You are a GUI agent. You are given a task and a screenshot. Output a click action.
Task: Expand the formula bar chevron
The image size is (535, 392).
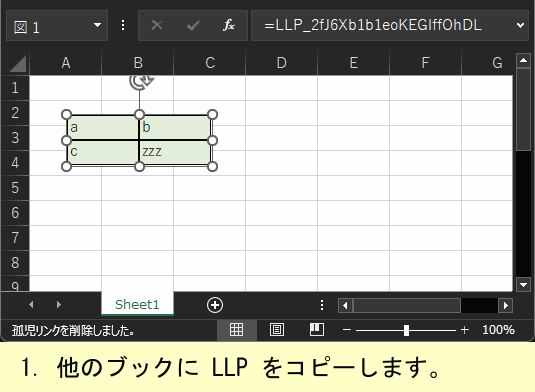[x=520, y=25]
